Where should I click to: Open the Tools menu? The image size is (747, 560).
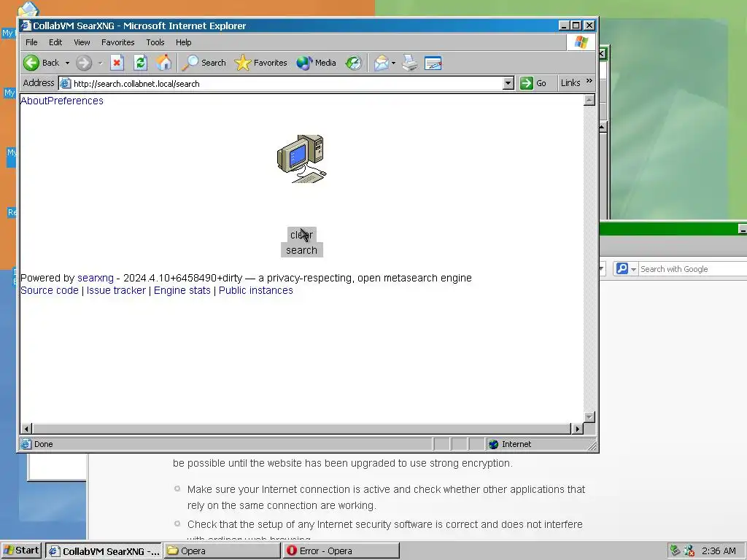point(155,42)
